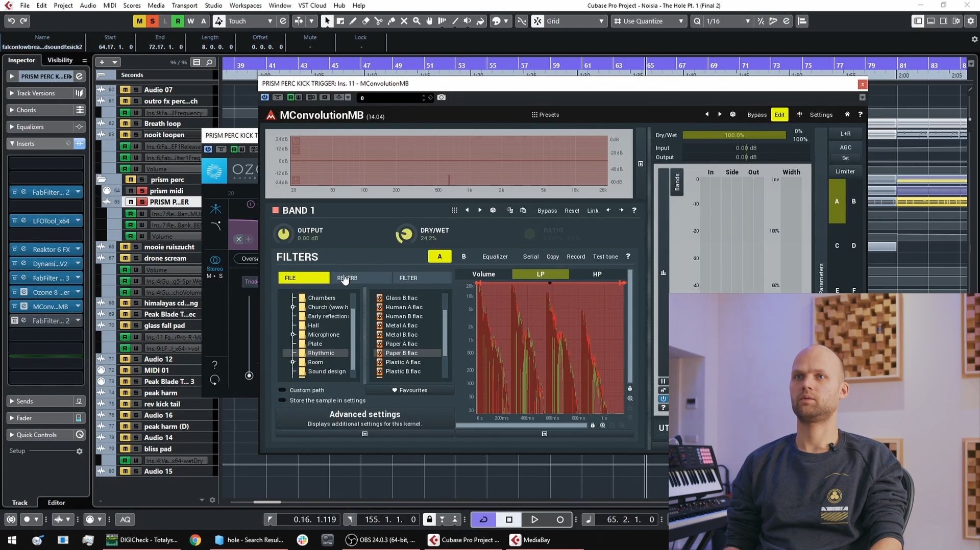Open the LFOTool_x64 insert slot dropdown
This screenshot has width=980, height=550.
point(78,221)
